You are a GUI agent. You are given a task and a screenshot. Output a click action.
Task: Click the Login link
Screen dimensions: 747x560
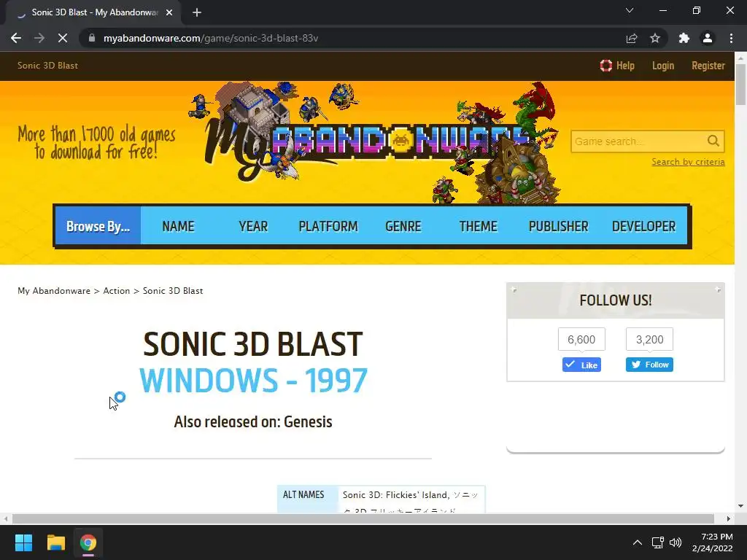(662, 66)
